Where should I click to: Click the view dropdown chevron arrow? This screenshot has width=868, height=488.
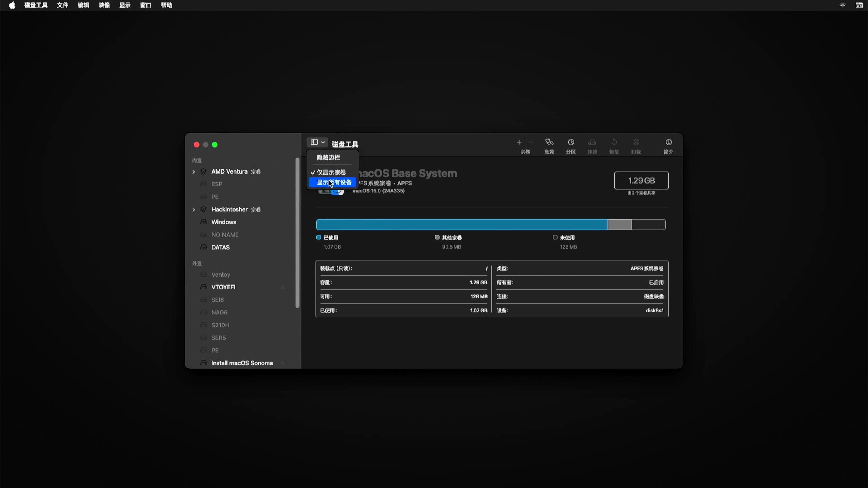point(323,143)
